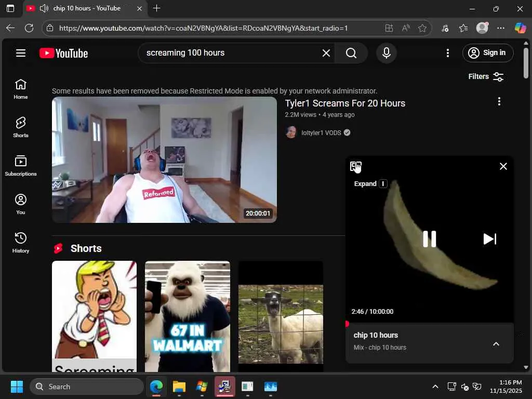Open action menu for Tyler1 video

click(499, 101)
